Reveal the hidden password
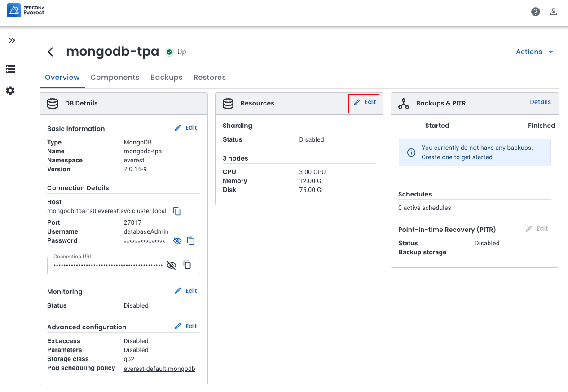 177,241
